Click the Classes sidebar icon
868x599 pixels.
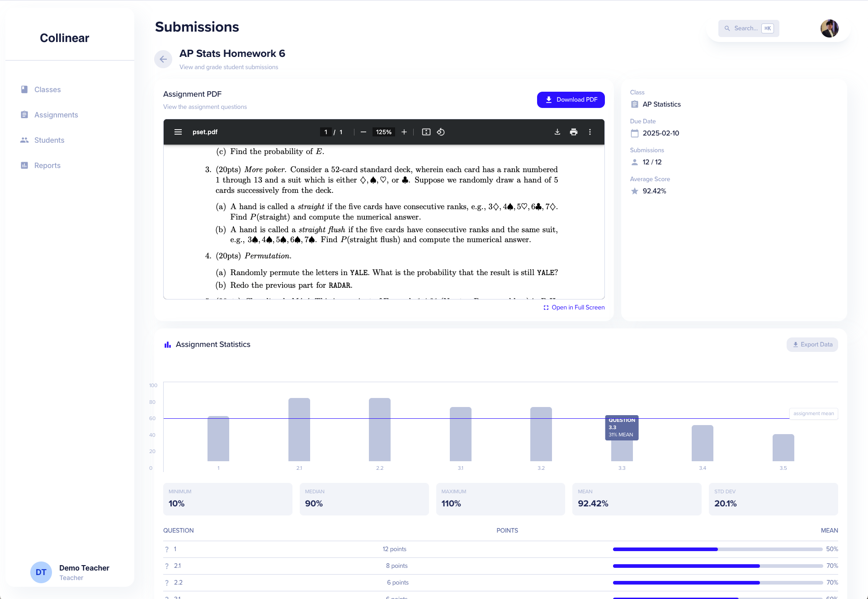pos(24,89)
